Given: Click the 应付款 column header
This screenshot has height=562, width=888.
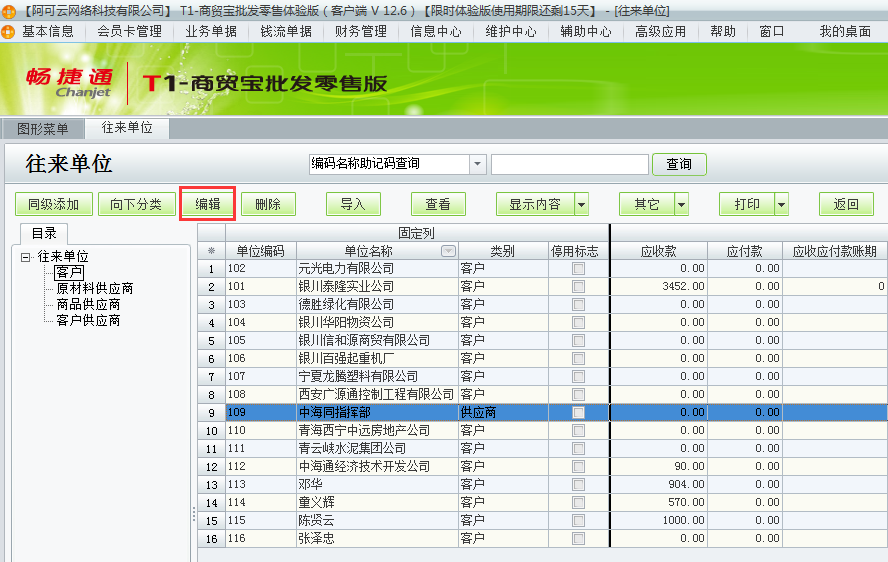Looking at the screenshot, I should pyautogui.click(x=745, y=251).
